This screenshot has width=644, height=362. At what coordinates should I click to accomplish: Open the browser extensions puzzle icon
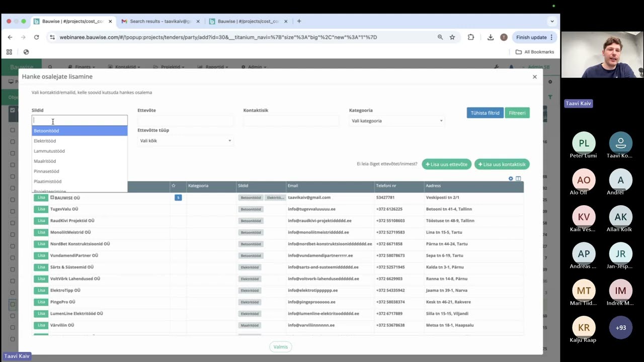coord(471,37)
